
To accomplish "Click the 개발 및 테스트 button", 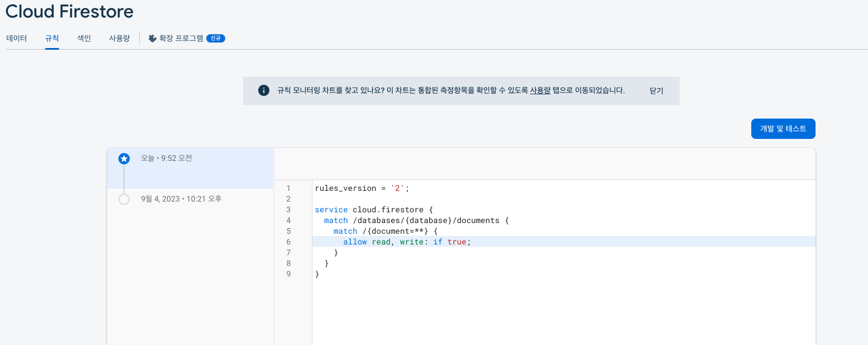I will pyautogui.click(x=783, y=129).
